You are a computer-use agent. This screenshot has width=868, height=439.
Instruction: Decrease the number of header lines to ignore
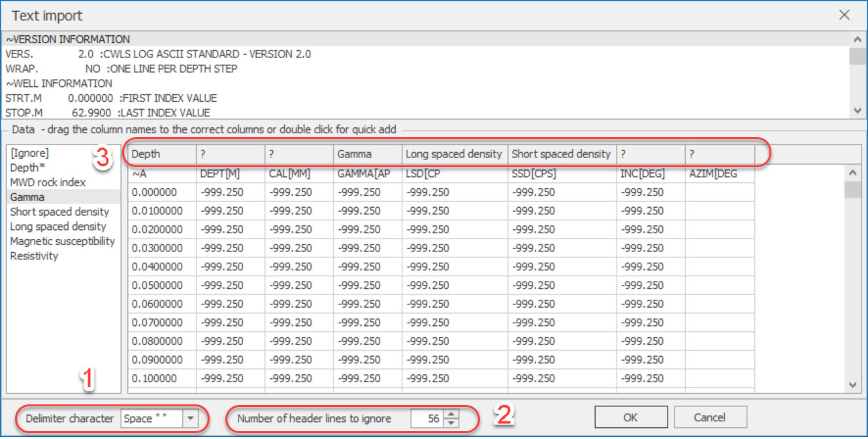(x=451, y=423)
